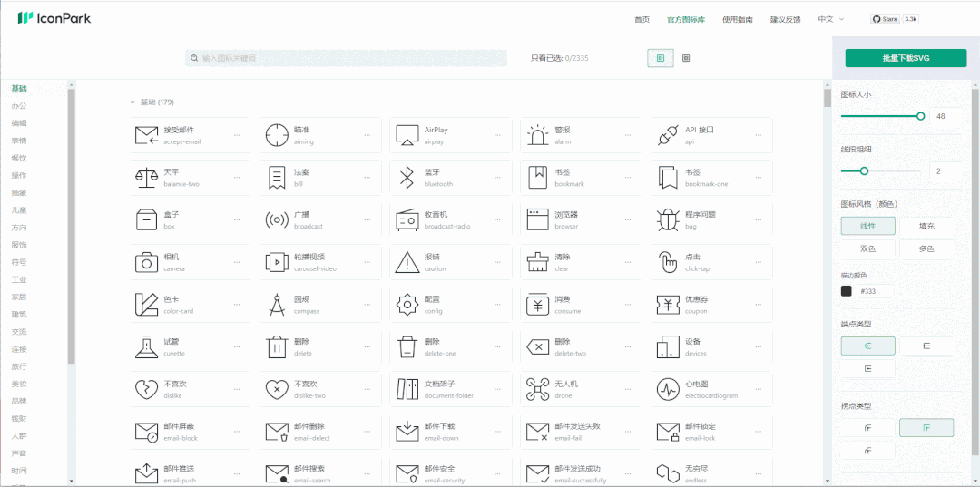Screen dimensions: 980x487
Task: Choose the electrocardiogram icon
Action: coord(668,390)
